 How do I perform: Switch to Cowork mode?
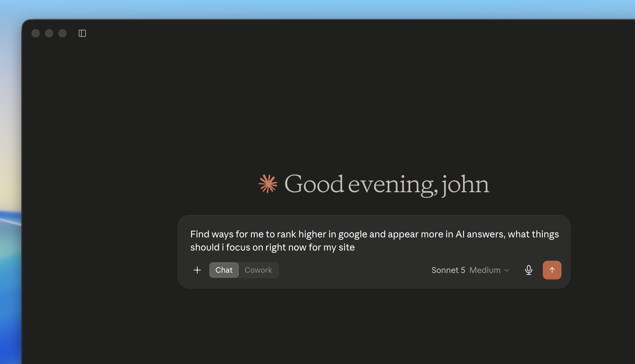point(258,270)
